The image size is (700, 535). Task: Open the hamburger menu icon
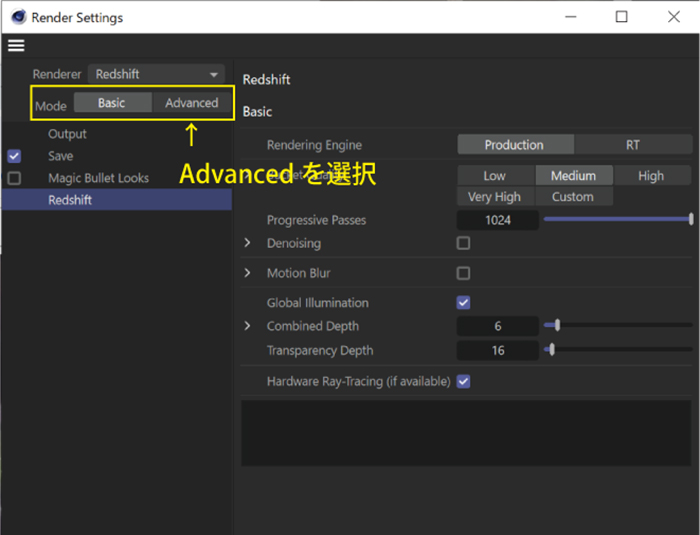[x=16, y=45]
